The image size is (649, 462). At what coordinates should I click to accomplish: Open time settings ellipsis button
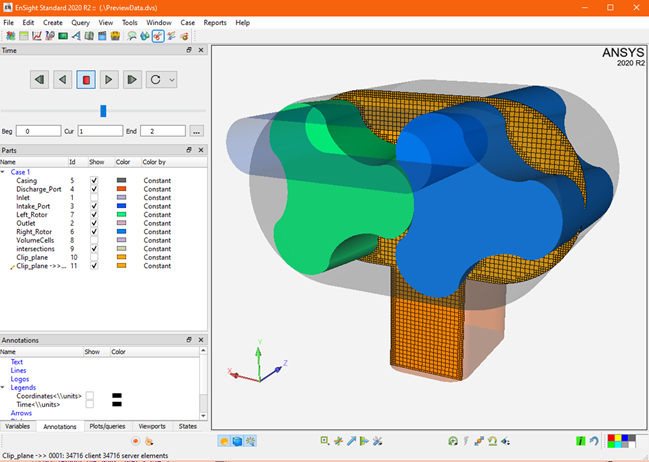click(x=197, y=131)
